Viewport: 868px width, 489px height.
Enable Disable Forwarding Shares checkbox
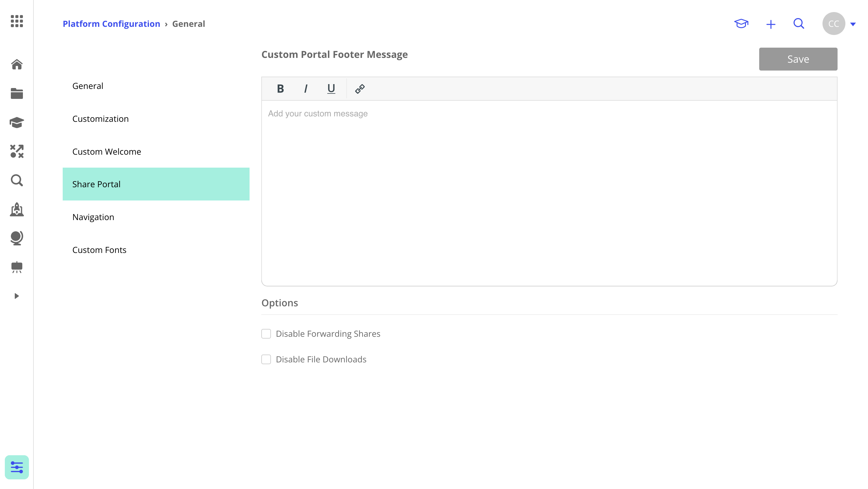(266, 334)
